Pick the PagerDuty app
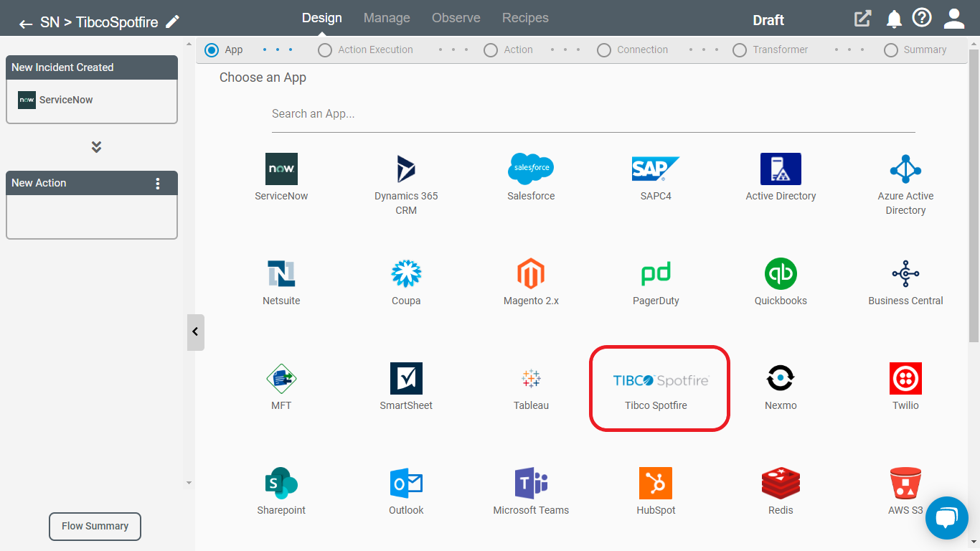The height and width of the screenshot is (551, 980). tap(656, 273)
